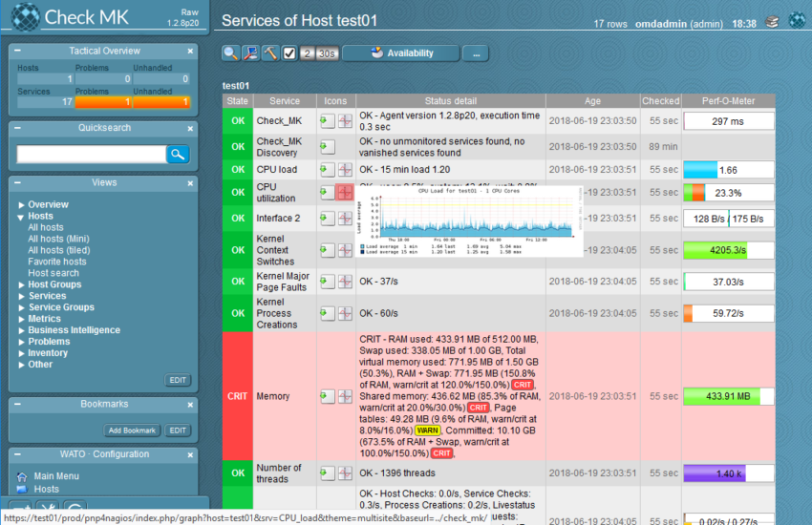Click the Memory Perf-O-Meter bar
This screenshot has width=812, height=525.
point(728,396)
